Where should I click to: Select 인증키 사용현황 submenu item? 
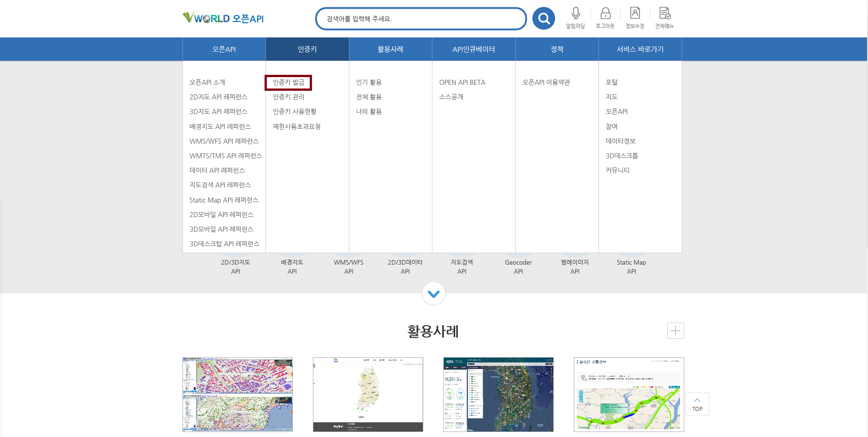(x=295, y=112)
